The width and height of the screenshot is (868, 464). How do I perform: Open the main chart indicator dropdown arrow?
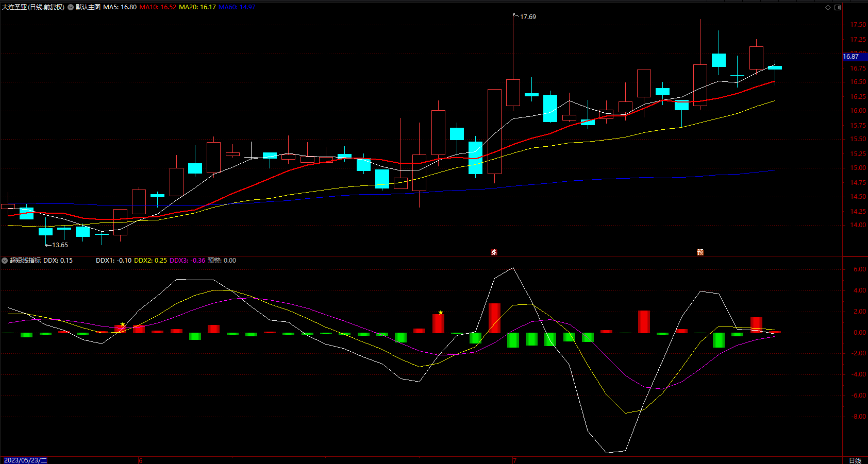pyautogui.click(x=71, y=7)
